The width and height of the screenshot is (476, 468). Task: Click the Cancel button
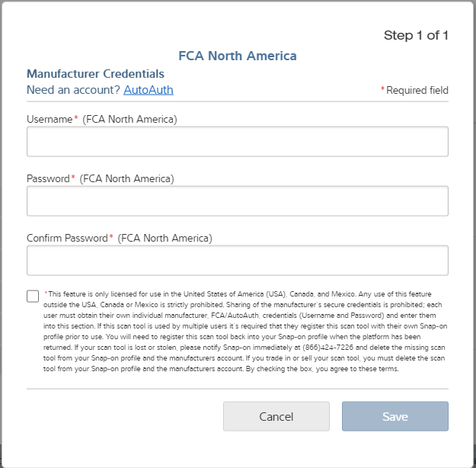[276, 416]
